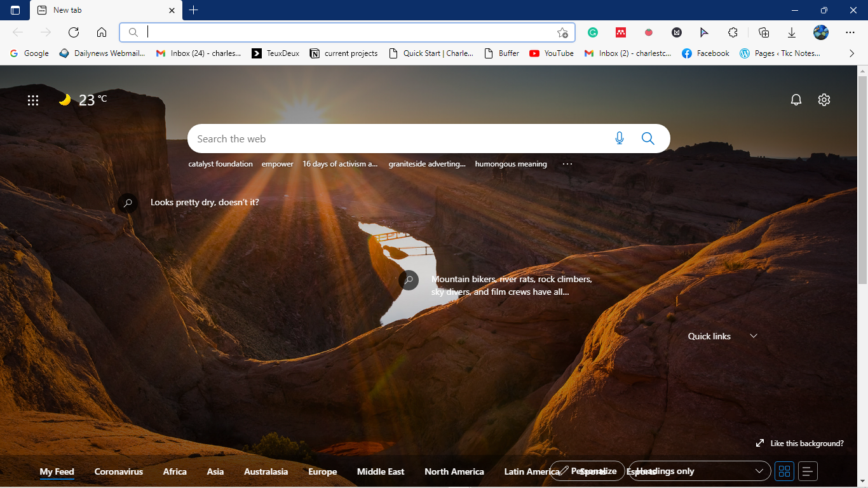Open the browser Extensions puzzle menu
The image size is (868, 488).
733,32
